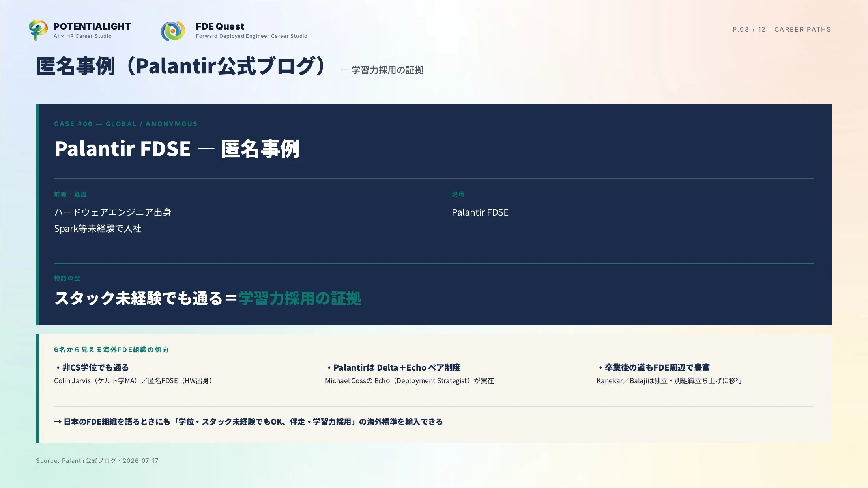The height and width of the screenshot is (488, 868).
Task: Click the POTENTIALIGHT logo icon
Action: (x=38, y=30)
